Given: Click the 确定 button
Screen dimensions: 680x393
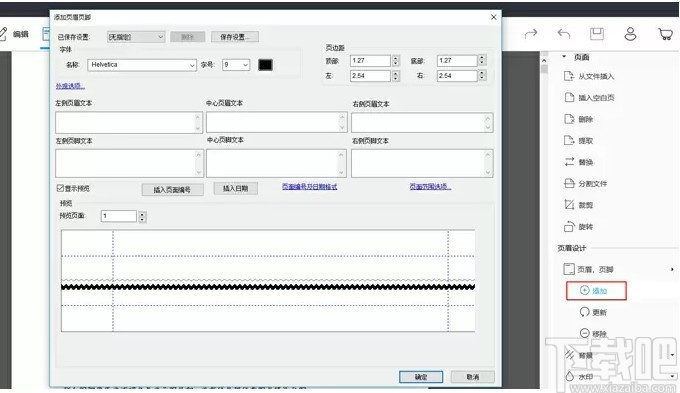Looking at the screenshot, I should [x=421, y=377].
